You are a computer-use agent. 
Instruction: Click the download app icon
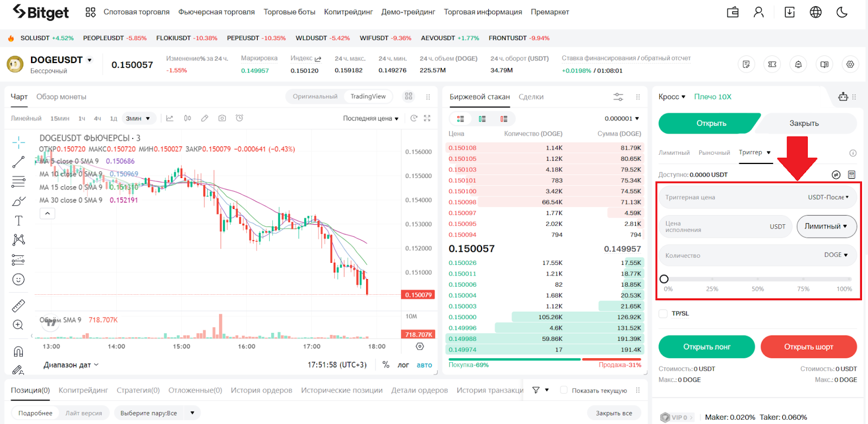pyautogui.click(x=790, y=12)
